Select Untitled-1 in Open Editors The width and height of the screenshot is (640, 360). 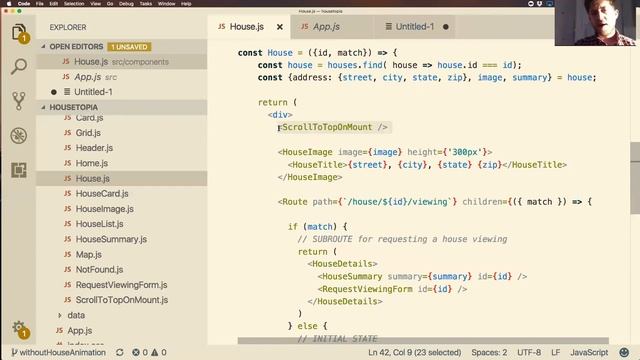[122, 92]
